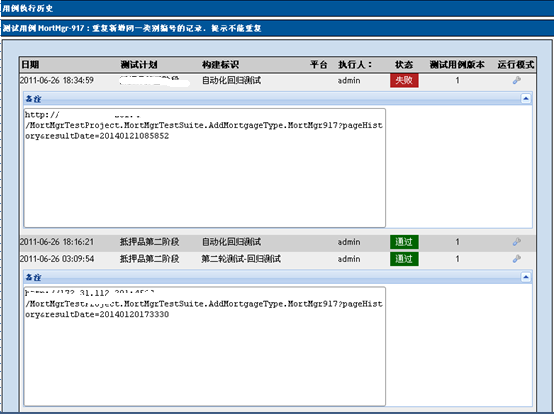Click 通过 status badge for 18:16:21 row
Viewport: 554px width, 414px height.
[404, 242]
